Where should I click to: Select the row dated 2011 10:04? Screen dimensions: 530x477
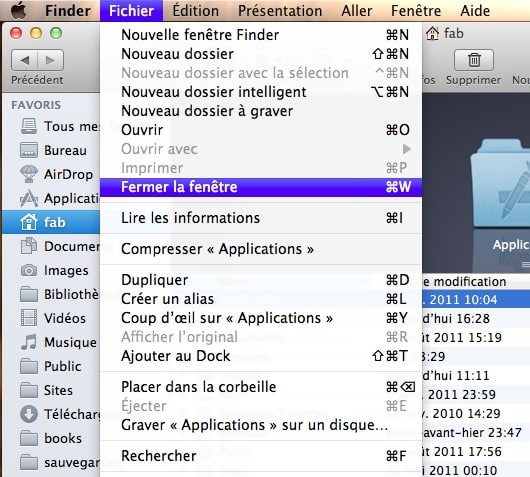click(476, 300)
